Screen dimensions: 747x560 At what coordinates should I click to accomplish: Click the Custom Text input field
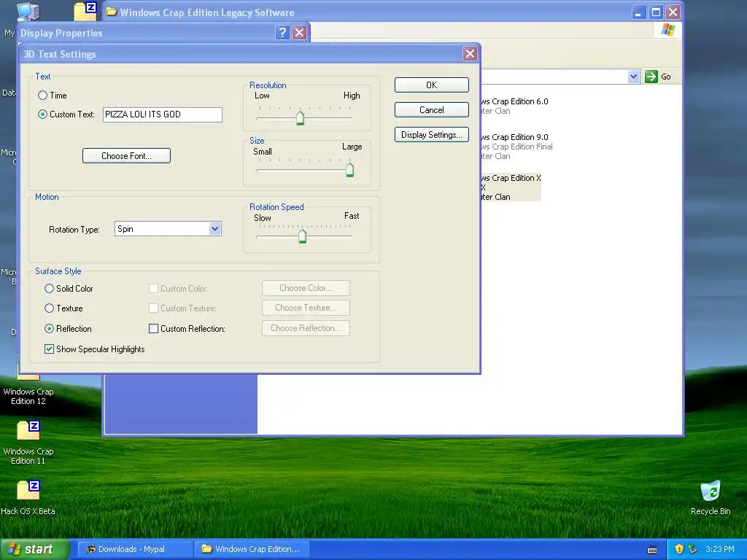pyautogui.click(x=163, y=114)
